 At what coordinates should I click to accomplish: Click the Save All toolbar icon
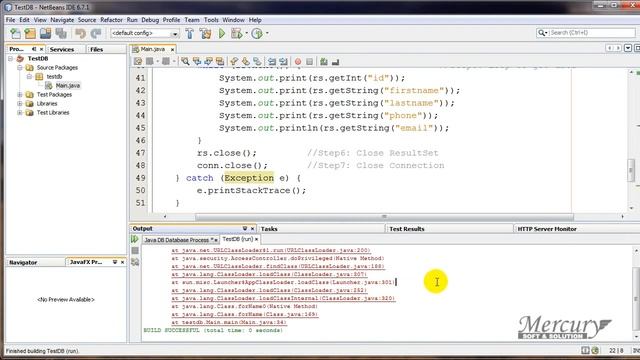point(61,33)
